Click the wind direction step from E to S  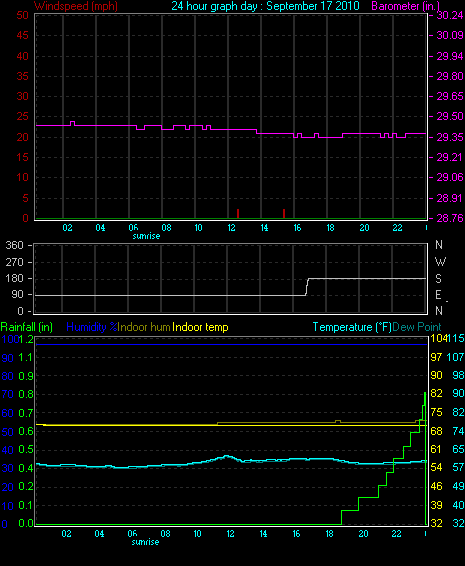click(x=307, y=287)
